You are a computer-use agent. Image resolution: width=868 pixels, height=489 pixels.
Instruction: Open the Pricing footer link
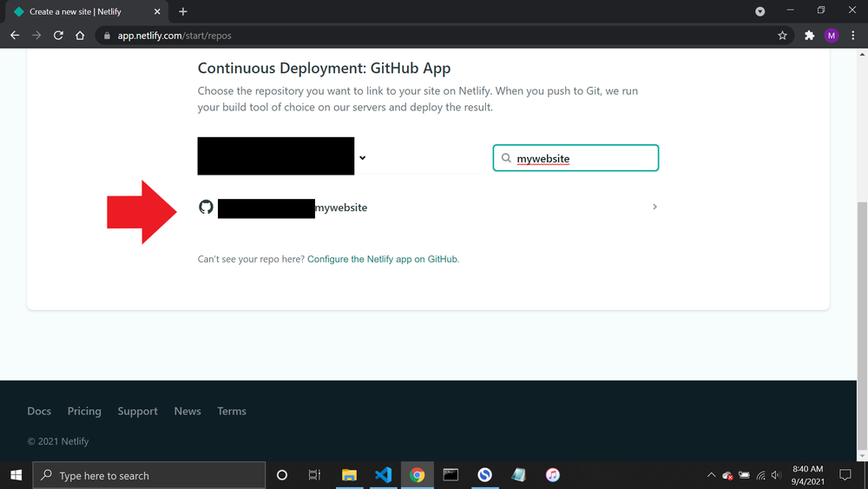84,411
